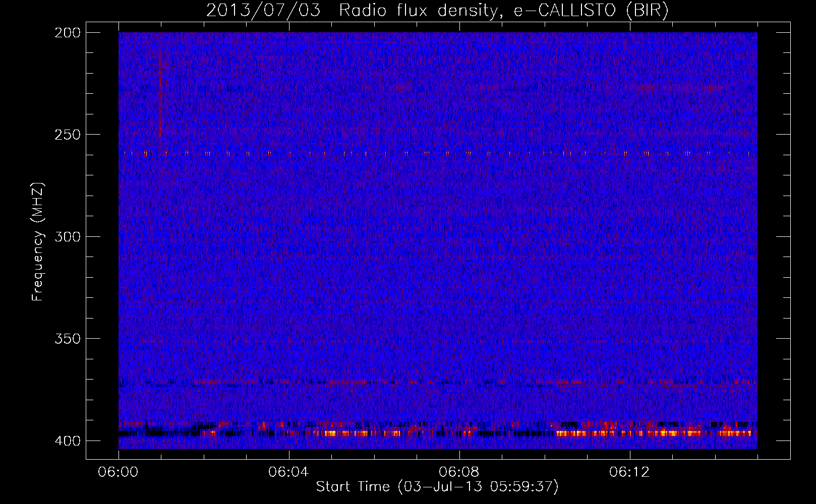
Task: Click the 400 frequency tick label
Action: [x=68, y=440]
